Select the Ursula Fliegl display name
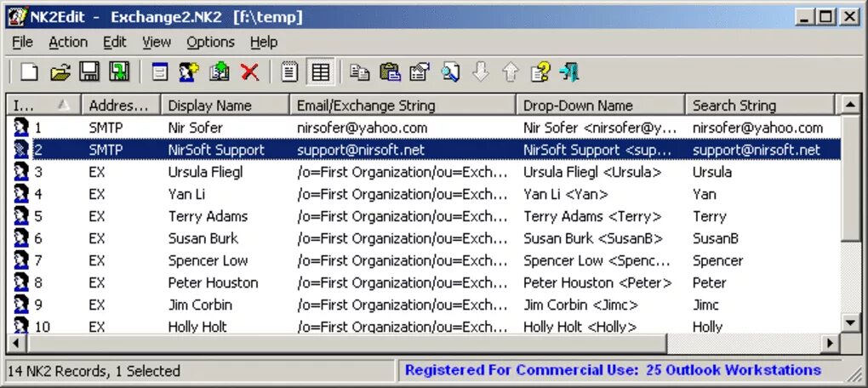The height and width of the screenshot is (388, 868). coord(205,172)
